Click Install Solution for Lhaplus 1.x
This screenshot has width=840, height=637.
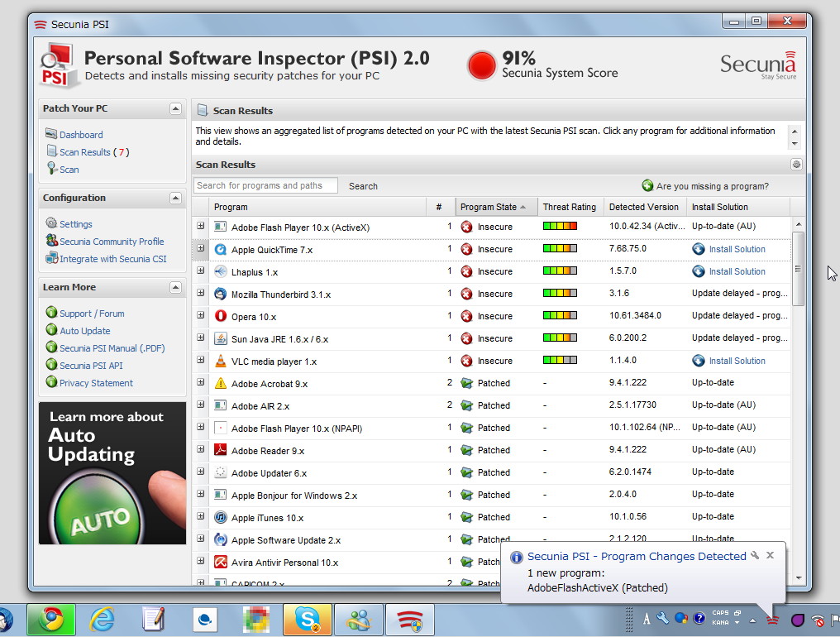click(737, 271)
